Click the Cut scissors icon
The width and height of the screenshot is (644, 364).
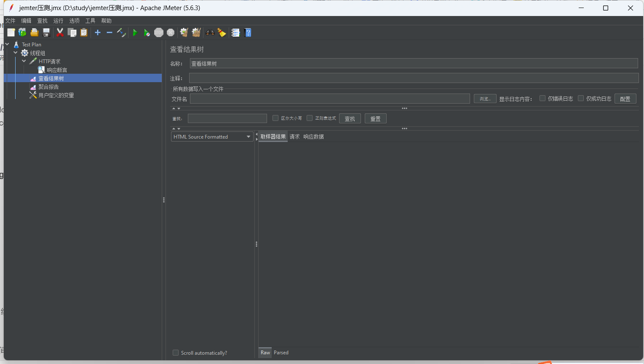(x=60, y=33)
